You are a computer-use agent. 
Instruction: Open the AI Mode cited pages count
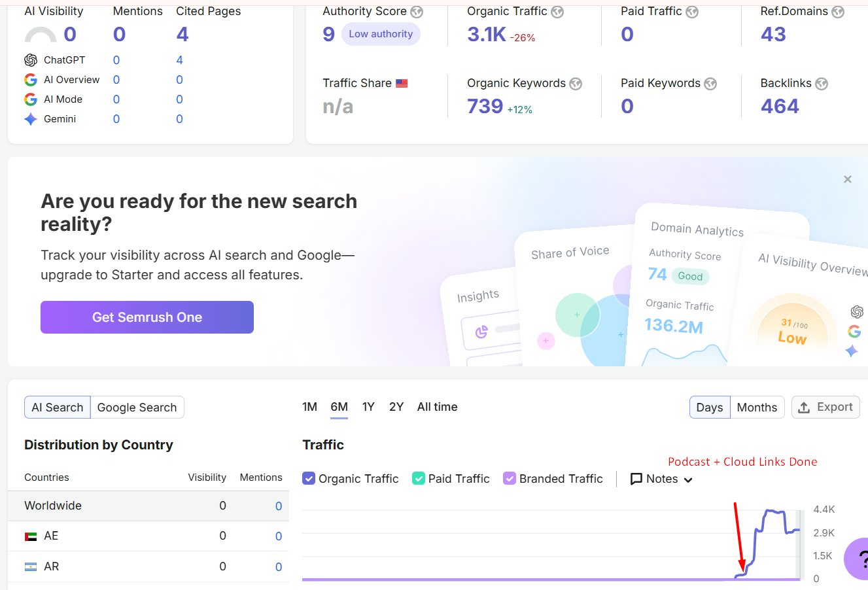180,99
